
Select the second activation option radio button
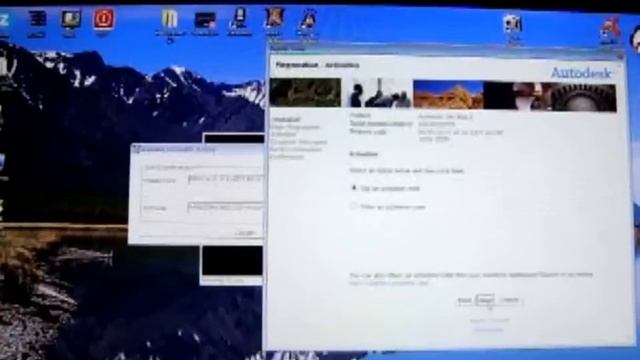(x=353, y=206)
